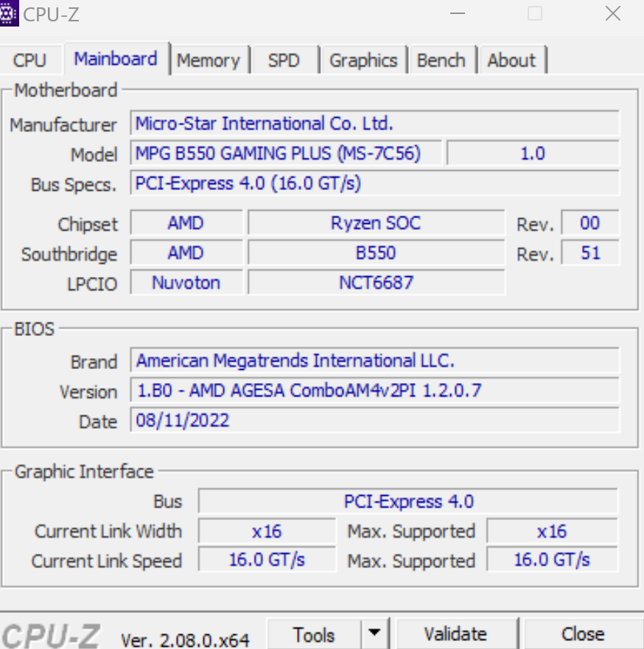Viewport: 644px width, 649px height.
Task: Switch to the CPU tab
Action: pos(29,60)
